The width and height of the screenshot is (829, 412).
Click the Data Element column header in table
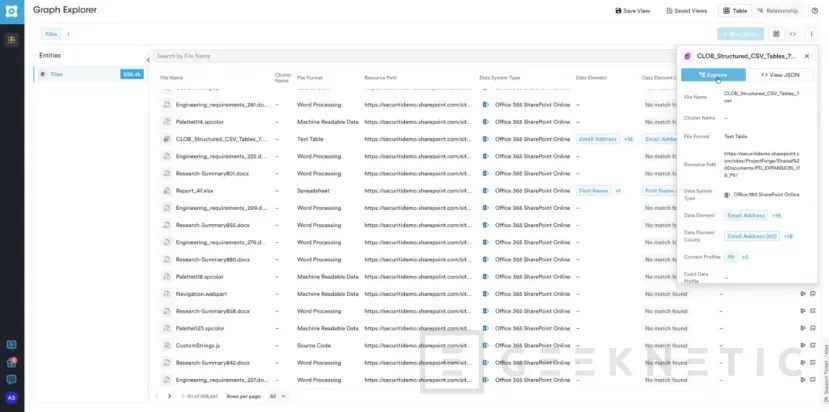[591, 78]
